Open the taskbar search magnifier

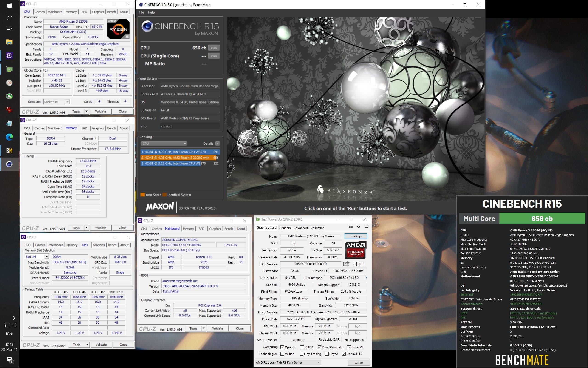tap(9, 17)
